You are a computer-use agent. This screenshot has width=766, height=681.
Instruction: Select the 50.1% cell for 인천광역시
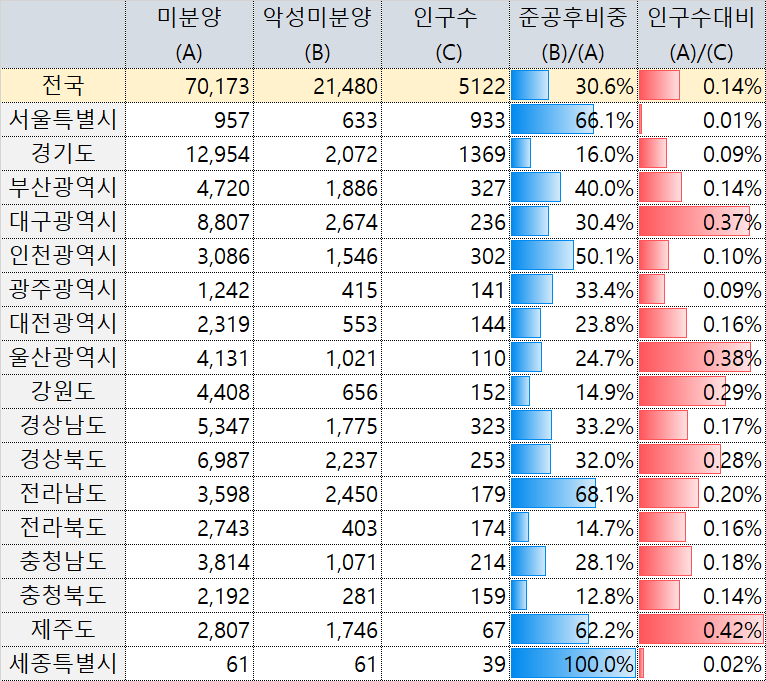(x=574, y=255)
